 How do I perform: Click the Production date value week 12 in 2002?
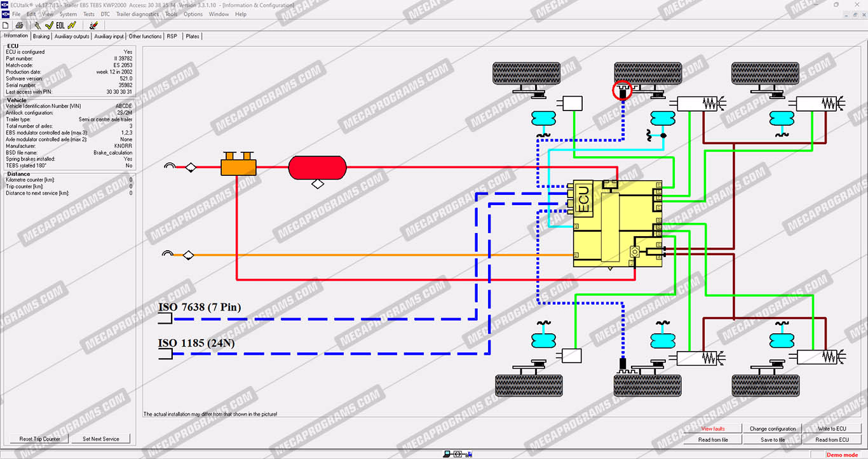(x=114, y=72)
